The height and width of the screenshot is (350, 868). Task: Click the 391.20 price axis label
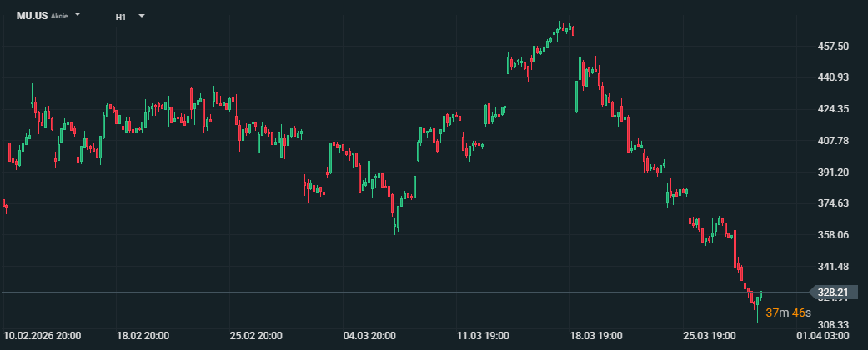833,172
